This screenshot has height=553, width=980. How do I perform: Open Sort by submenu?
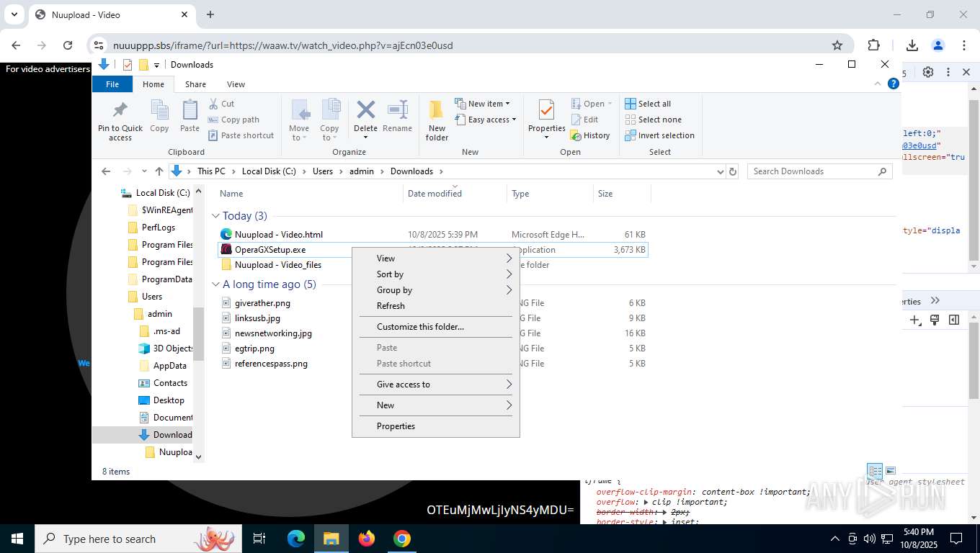(x=435, y=274)
